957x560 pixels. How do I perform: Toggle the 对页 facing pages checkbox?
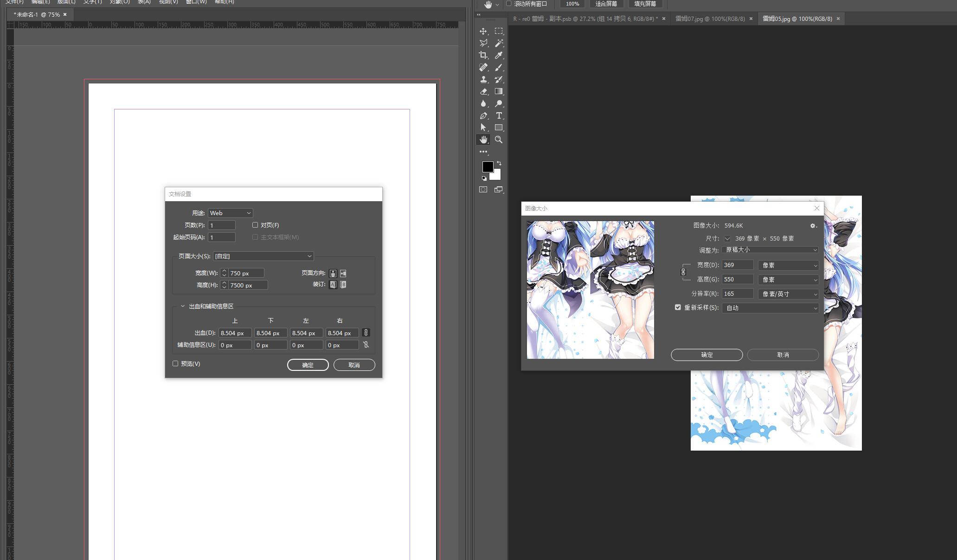pos(255,225)
